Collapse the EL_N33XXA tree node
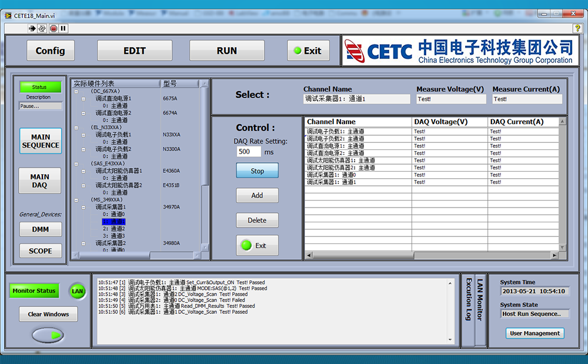Screen dimensions: 588x364 point(76,128)
